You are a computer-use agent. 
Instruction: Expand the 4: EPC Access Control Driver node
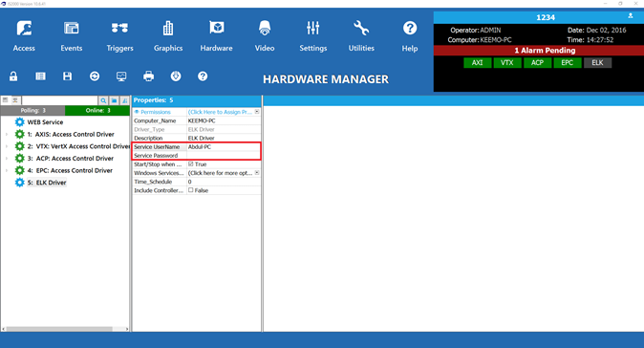pos(7,170)
